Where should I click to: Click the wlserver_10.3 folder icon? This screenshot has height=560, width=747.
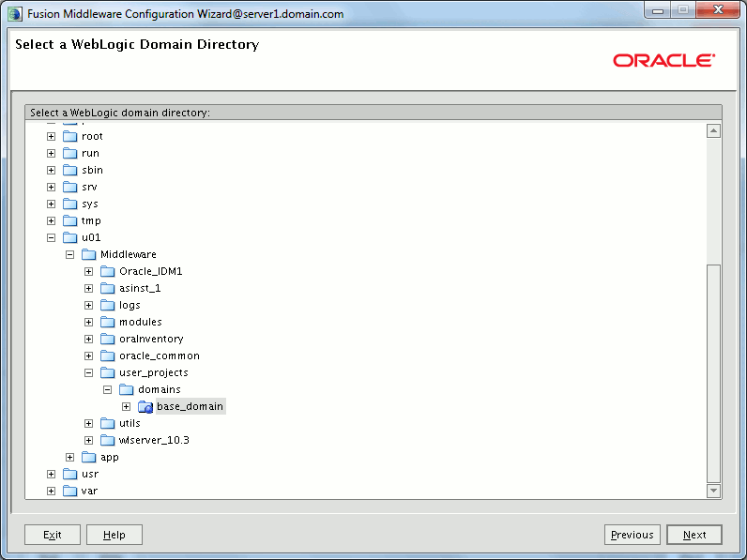pyautogui.click(x=108, y=441)
